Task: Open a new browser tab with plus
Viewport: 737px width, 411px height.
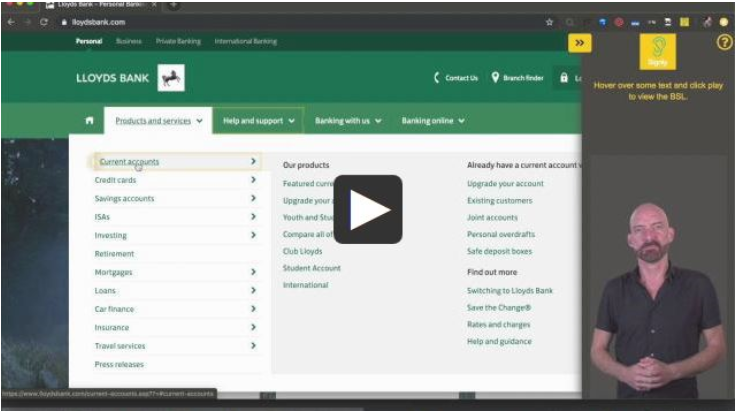Action: click(173, 5)
